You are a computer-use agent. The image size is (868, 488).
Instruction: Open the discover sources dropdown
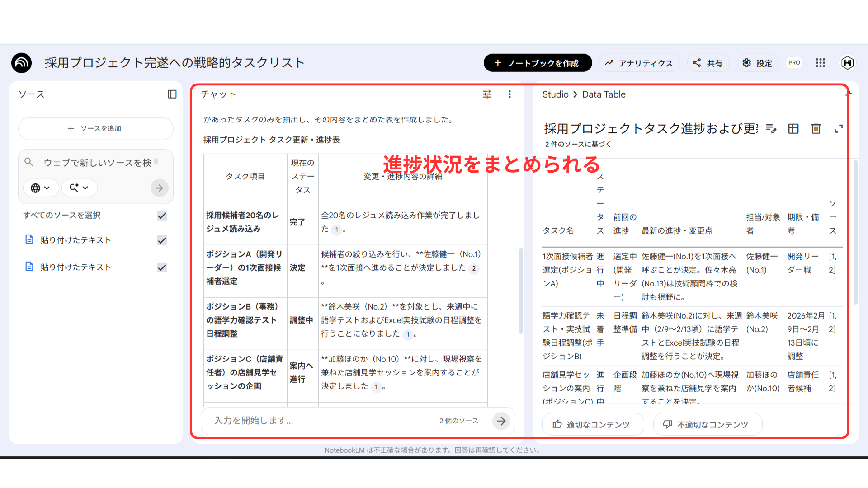pos(79,188)
